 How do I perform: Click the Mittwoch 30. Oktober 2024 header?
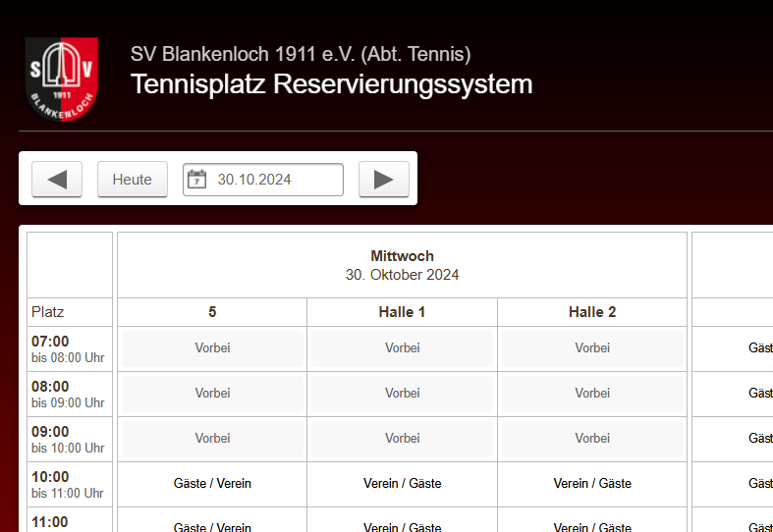point(402,265)
